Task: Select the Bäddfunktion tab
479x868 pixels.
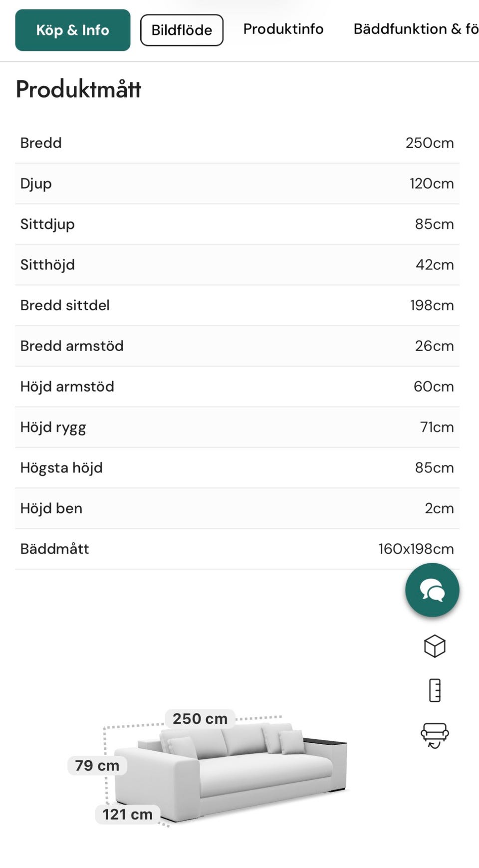Action: click(x=415, y=29)
